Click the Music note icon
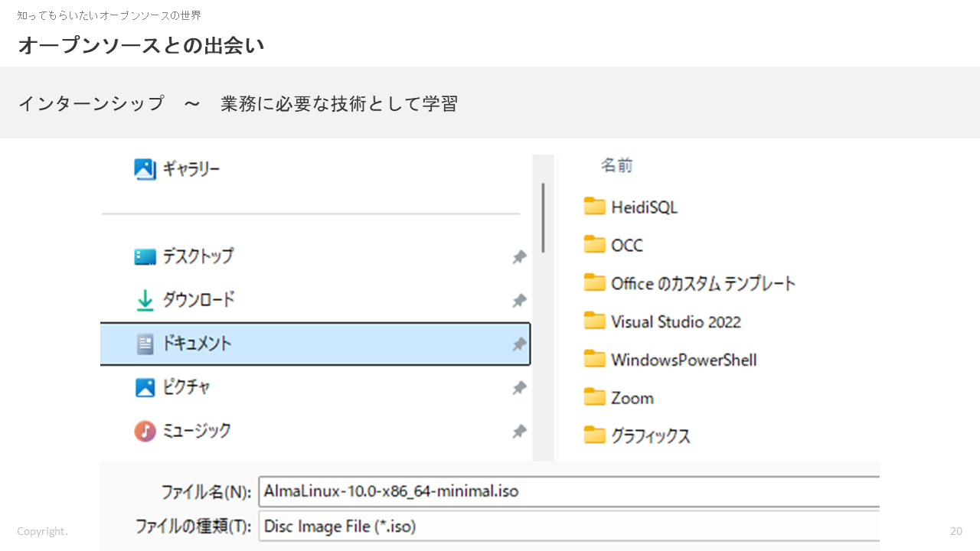This screenshot has height=551, width=980. tap(145, 432)
